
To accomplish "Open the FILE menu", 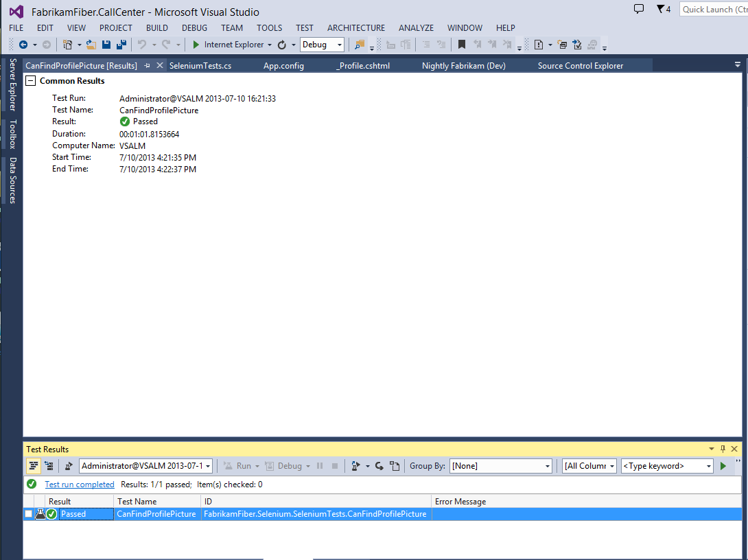I will point(16,28).
